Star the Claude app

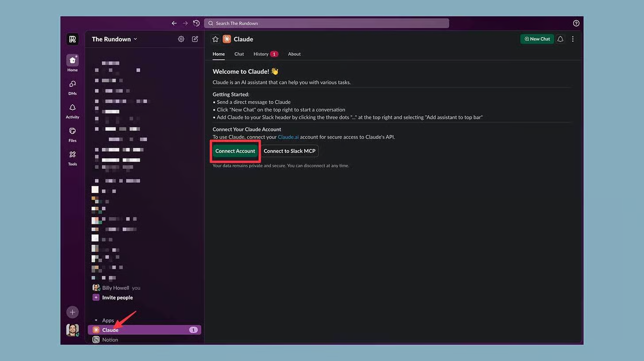coord(215,39)
